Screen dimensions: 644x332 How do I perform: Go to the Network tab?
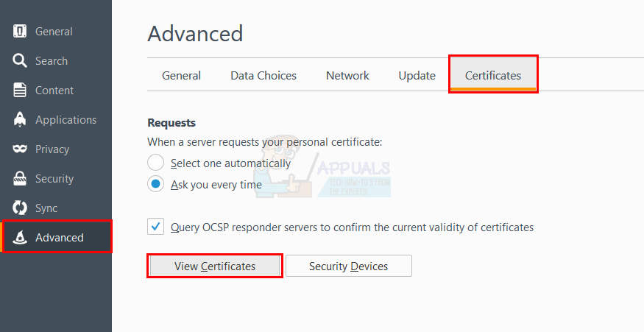pos(347,76)
